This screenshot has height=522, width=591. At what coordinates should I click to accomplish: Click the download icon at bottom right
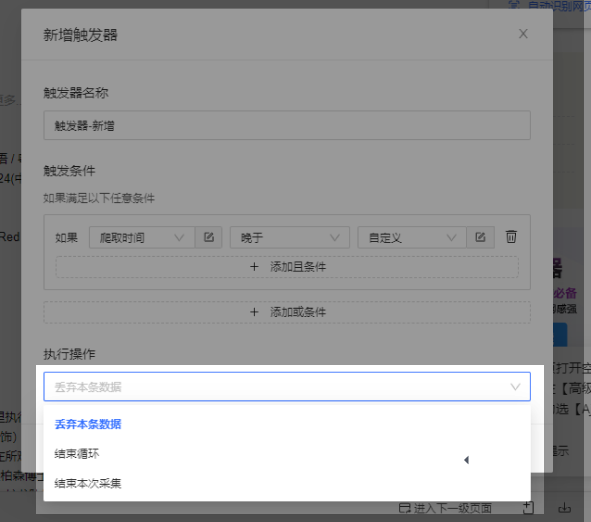[x=564, y=508]
